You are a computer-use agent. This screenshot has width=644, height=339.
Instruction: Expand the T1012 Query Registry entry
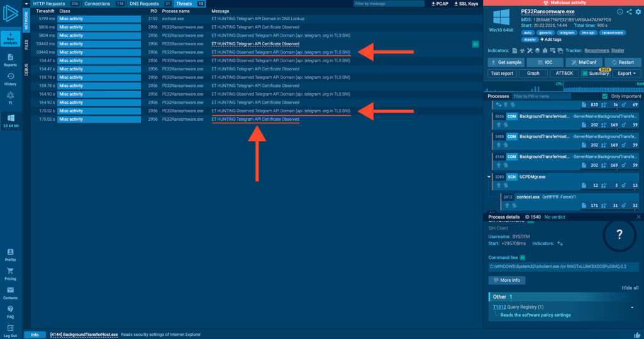point(631,307)
